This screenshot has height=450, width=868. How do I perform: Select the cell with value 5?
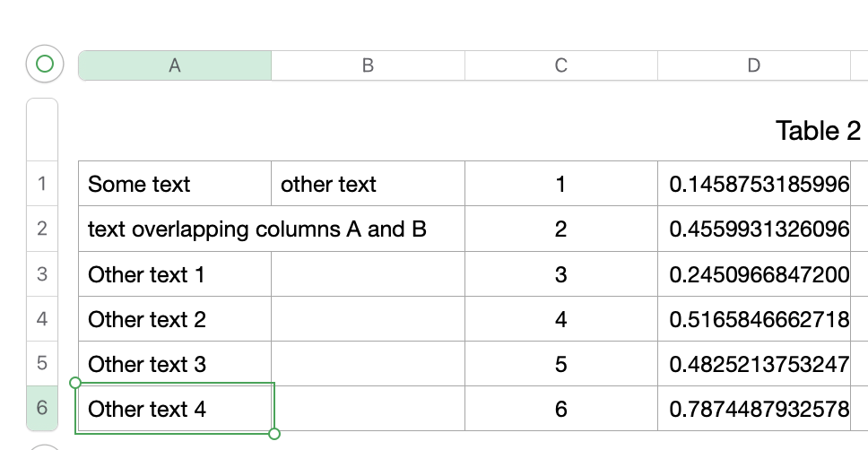pos(561,364)
